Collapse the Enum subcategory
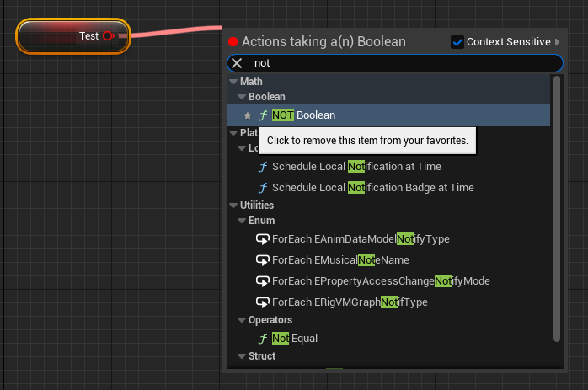This screenshot has height=390, width=588. [x=242, y=221]
